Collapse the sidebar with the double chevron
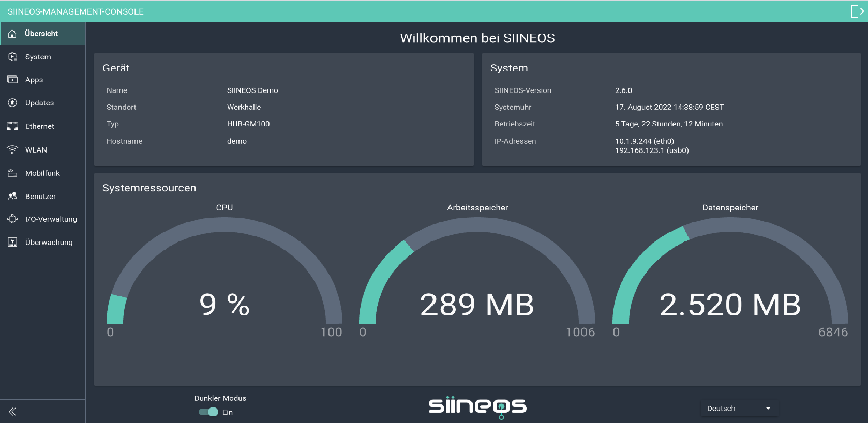Image resolution: width=868 pixels, height=423 pixels. [x=12, y=412]
